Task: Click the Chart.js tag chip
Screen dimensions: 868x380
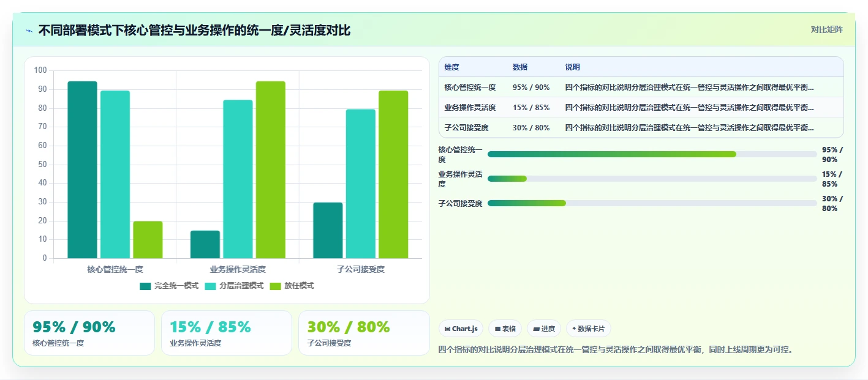Action: (x=461, y=329)
